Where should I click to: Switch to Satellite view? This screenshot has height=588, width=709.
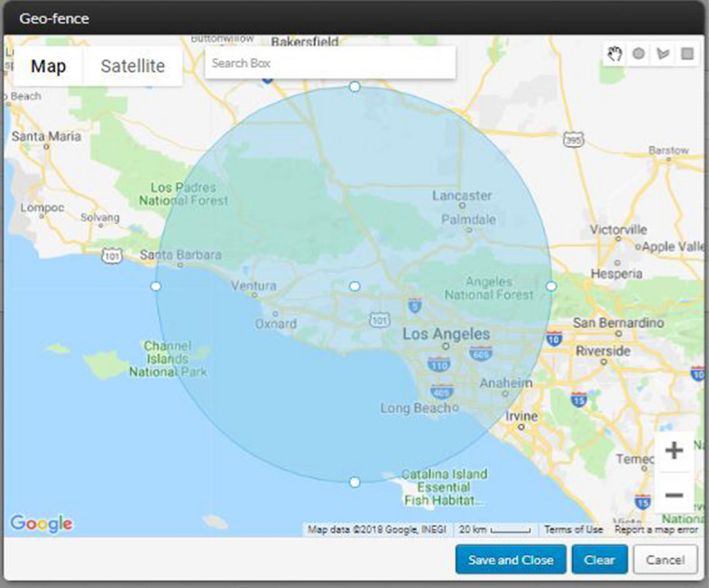[133, 67]
